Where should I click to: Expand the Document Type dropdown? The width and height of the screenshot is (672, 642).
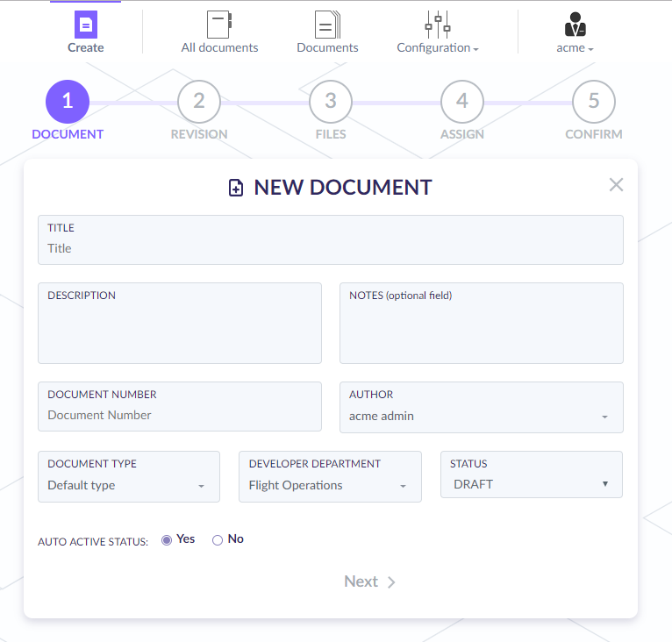pos(128,485)
